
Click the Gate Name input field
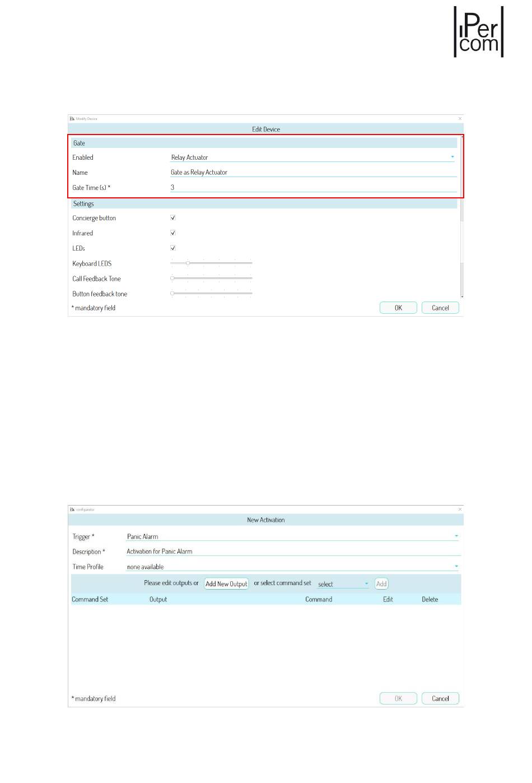pos(313,173)
